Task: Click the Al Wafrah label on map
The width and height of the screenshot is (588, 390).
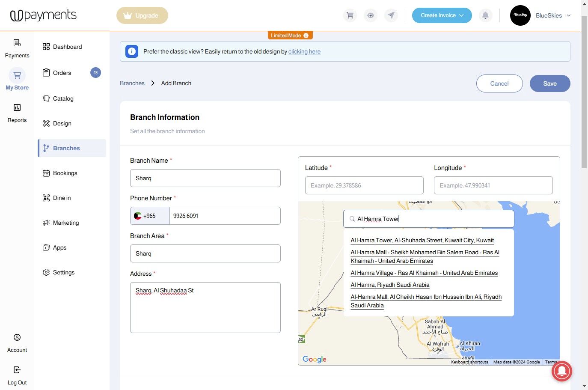Action: 438,346
